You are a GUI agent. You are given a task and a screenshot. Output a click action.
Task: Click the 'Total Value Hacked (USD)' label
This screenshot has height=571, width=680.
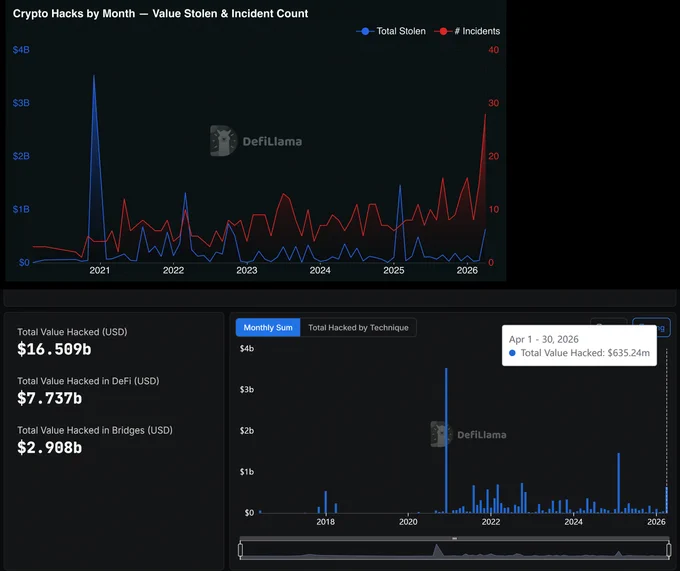tap(72, 332)
